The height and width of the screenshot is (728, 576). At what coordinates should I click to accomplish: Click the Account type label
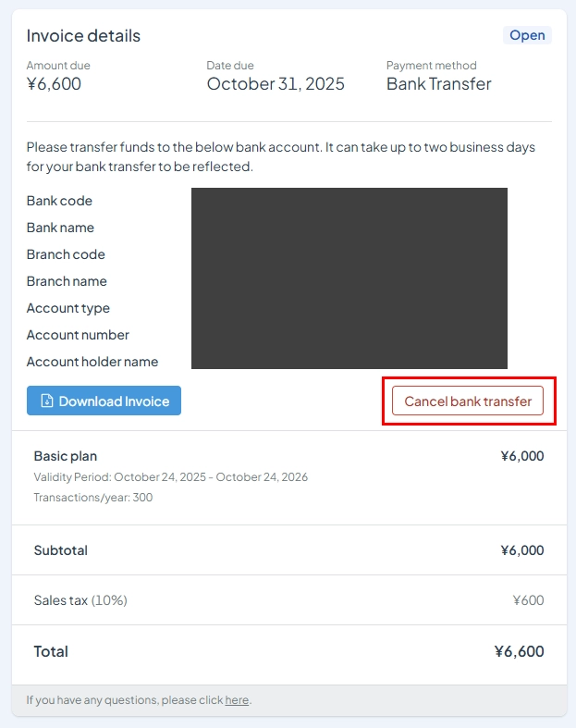pos(68,308)
